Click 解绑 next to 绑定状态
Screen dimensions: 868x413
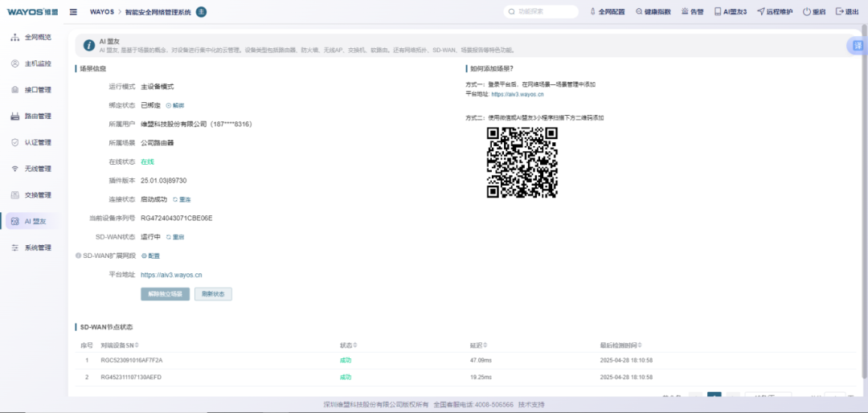175,105
